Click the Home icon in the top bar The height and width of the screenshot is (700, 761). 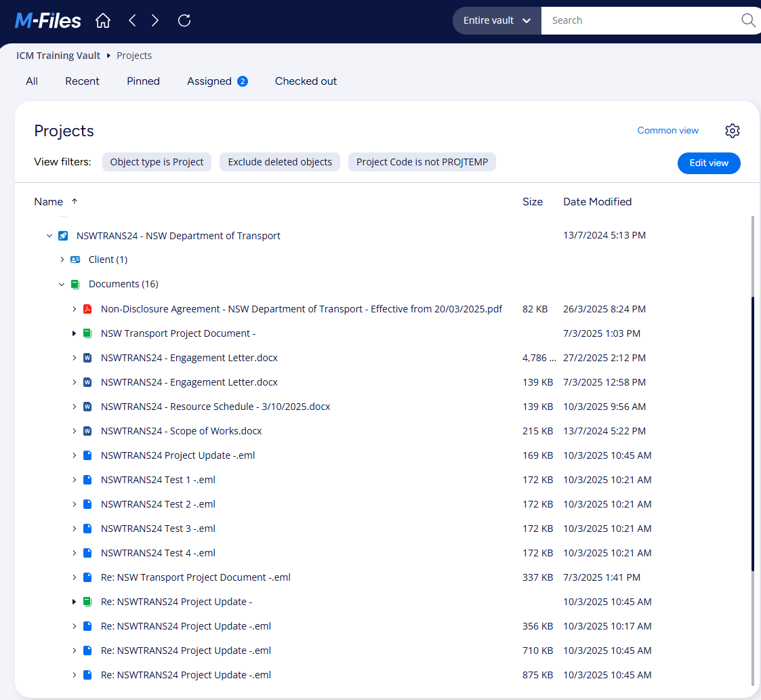(x=102, y=20)
